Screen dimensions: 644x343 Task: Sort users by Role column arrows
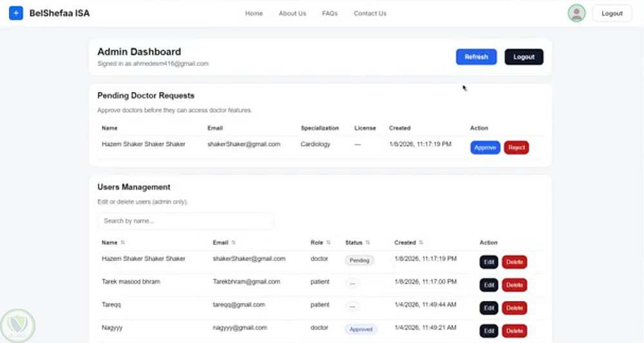(328, 242)
